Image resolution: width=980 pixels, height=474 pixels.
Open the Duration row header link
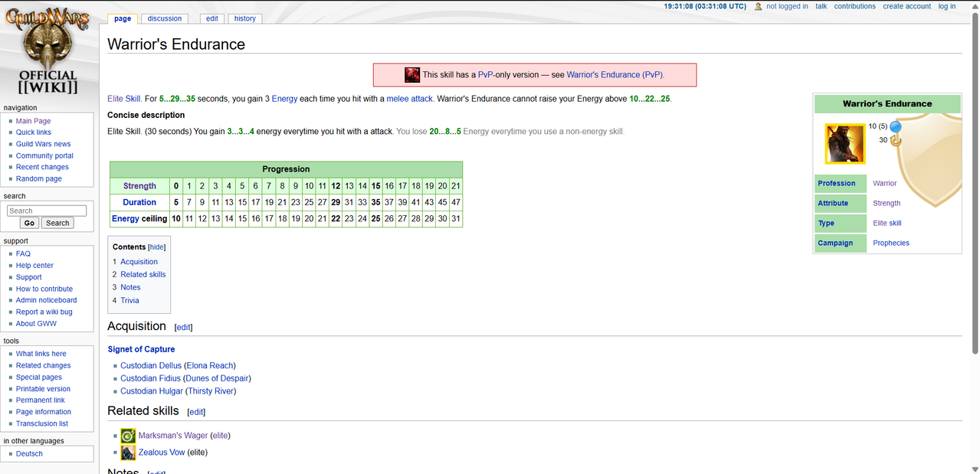(x=139, y=202)
